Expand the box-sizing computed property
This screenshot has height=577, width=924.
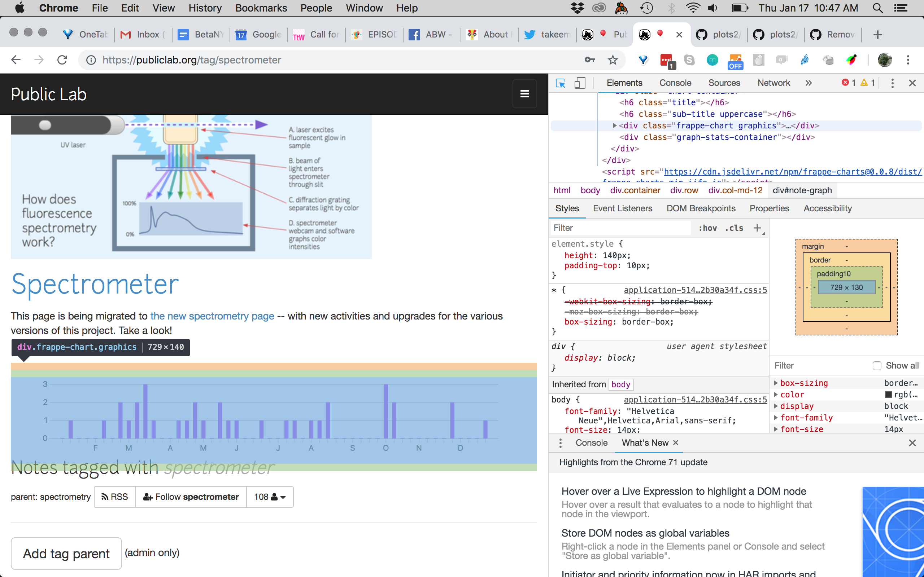point(777,383)
